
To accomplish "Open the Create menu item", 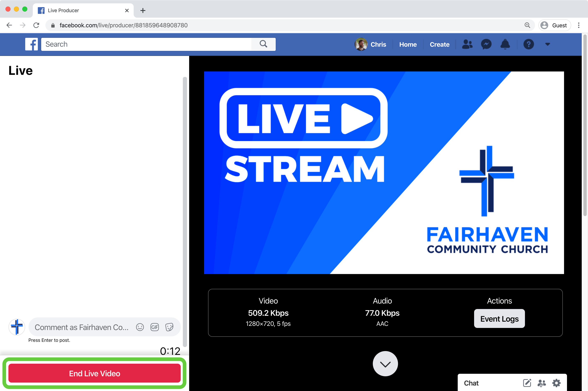I will pos(439,44).
